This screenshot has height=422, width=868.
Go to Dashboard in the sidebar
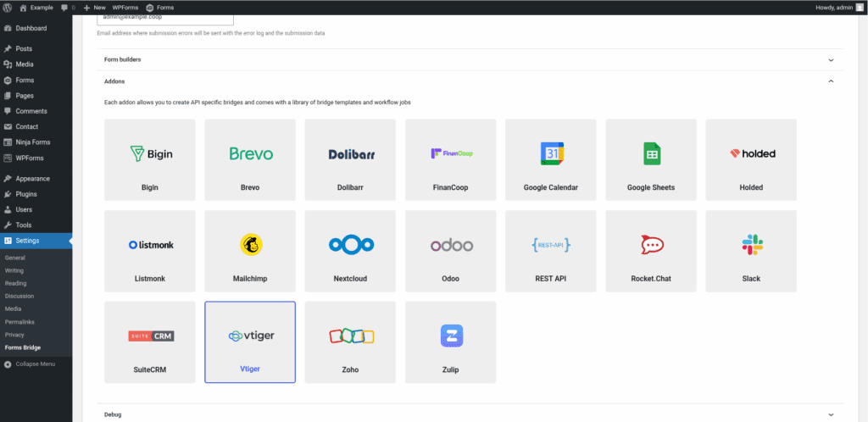pos(36,28)
